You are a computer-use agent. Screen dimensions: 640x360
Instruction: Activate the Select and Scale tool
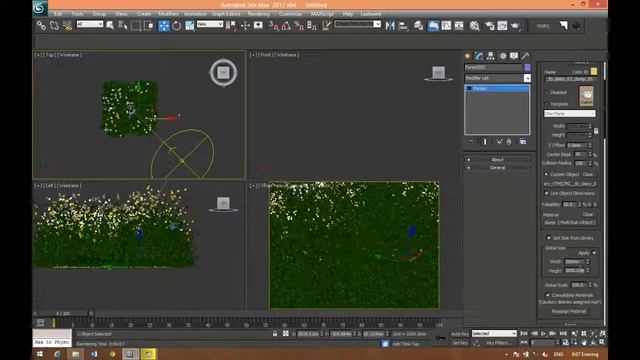[190, 25]
